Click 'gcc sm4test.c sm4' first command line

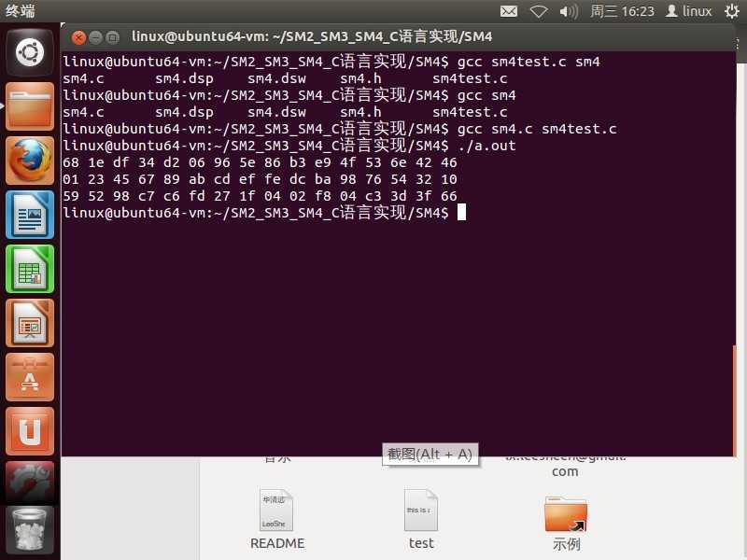[x=529, y=62]
